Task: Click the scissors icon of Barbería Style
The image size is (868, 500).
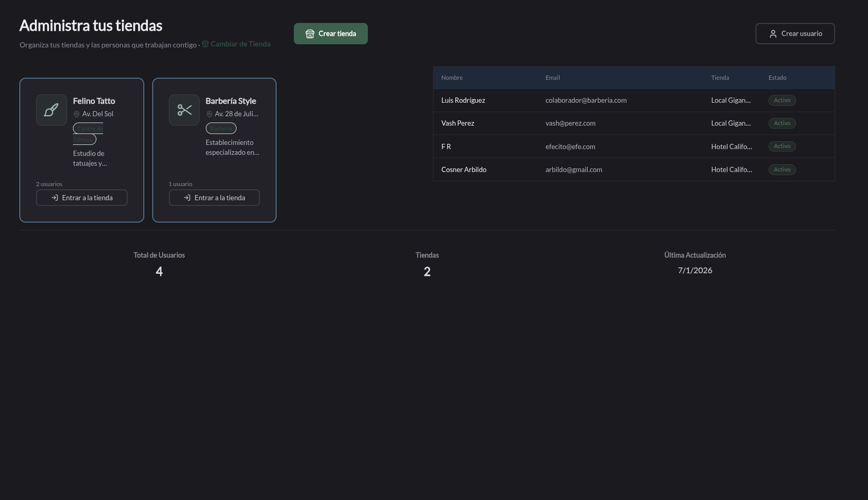Action: click(184, 110)
